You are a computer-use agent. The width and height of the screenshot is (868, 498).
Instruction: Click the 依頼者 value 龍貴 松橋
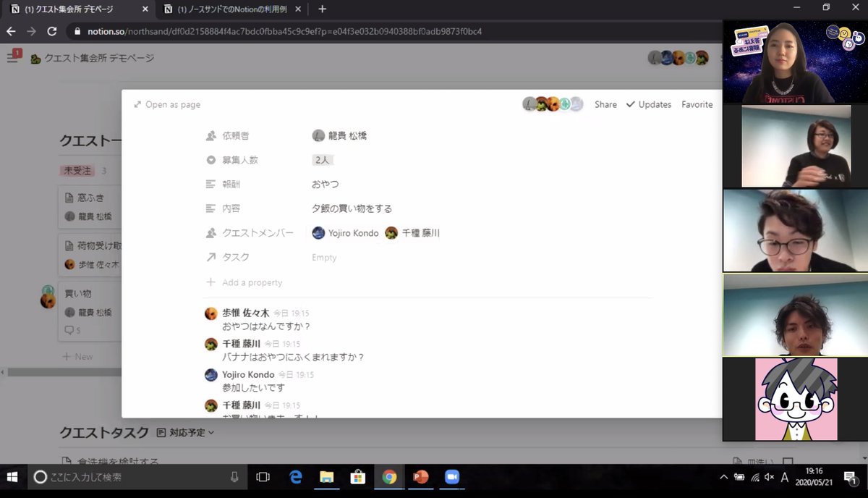(x=339, y=135)
